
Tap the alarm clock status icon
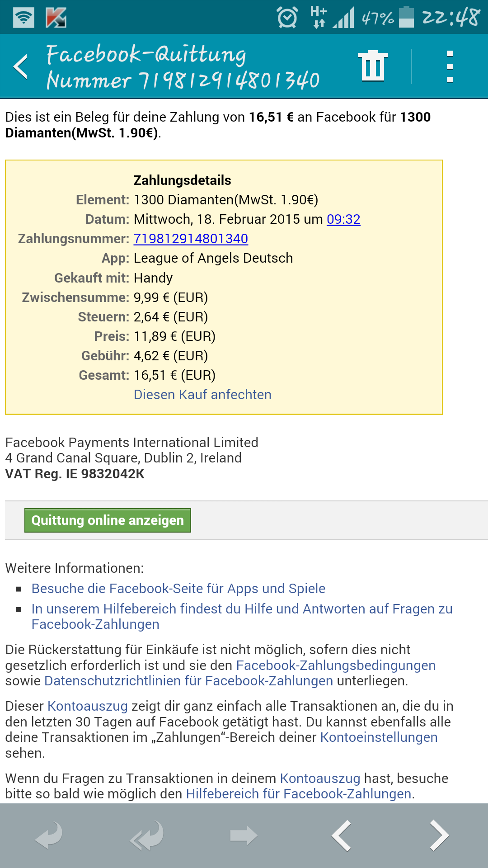tap(287, 18)
